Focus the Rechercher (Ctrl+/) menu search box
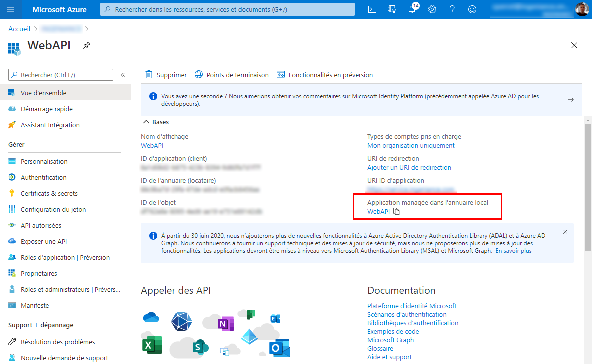Image resolution: width=592 pixels, height=364 pixels. pyautogui.click(x=61, y=75)
